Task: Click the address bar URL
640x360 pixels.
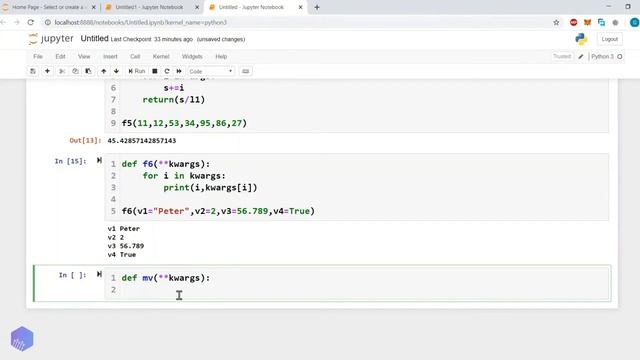Action: 141,22
